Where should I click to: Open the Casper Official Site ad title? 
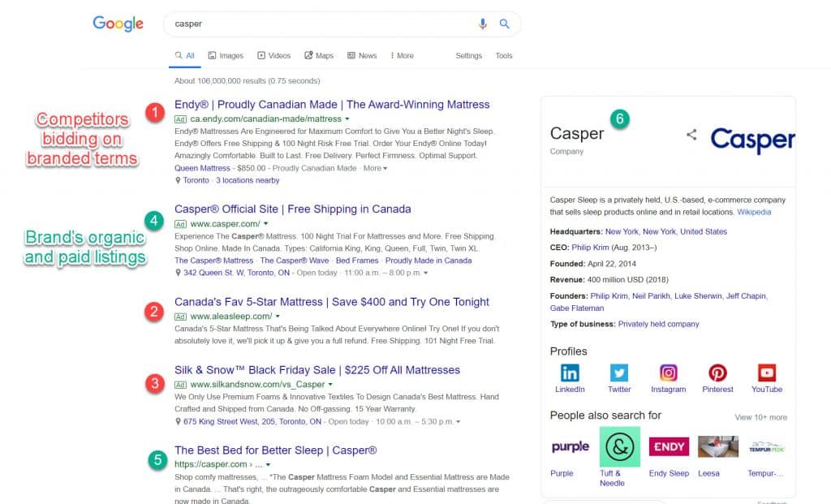tap(292, 209)
